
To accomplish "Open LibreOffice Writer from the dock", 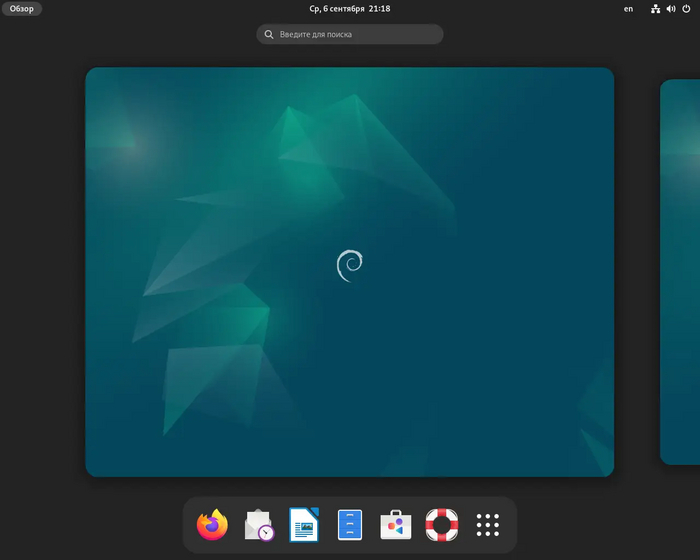I will [x=304, y=525].
